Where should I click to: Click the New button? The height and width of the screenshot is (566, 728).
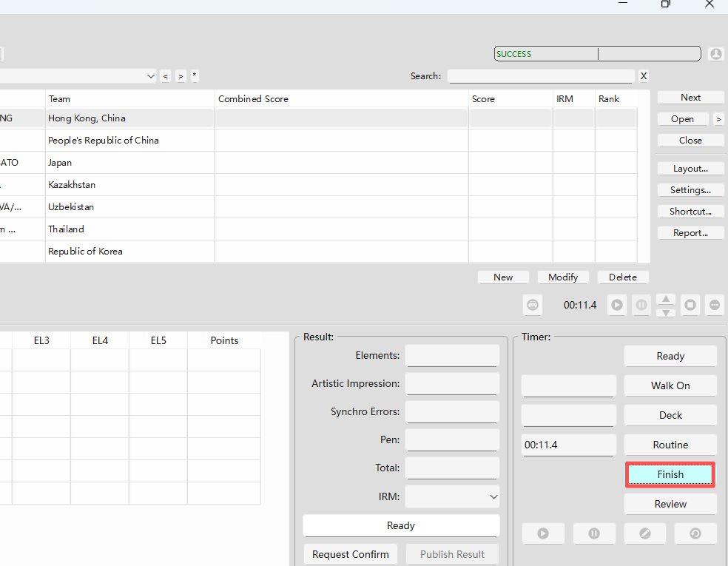tap(503, 277)
